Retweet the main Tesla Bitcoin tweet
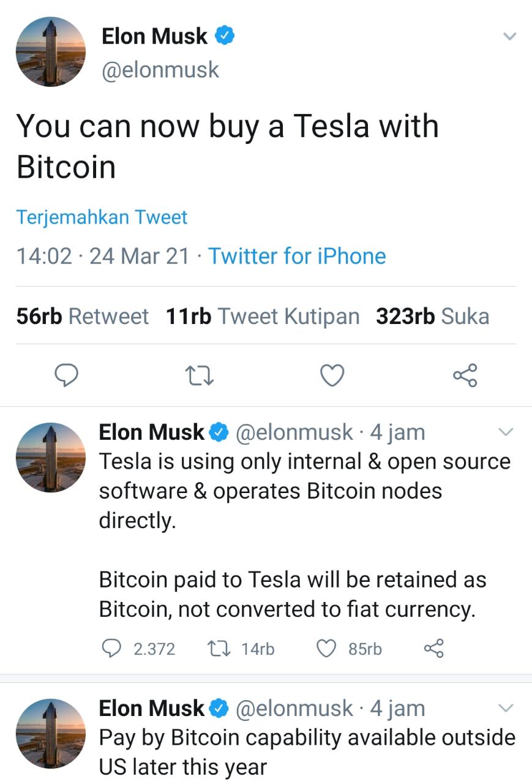Screen dimensions: 532x784 point(200,375)
